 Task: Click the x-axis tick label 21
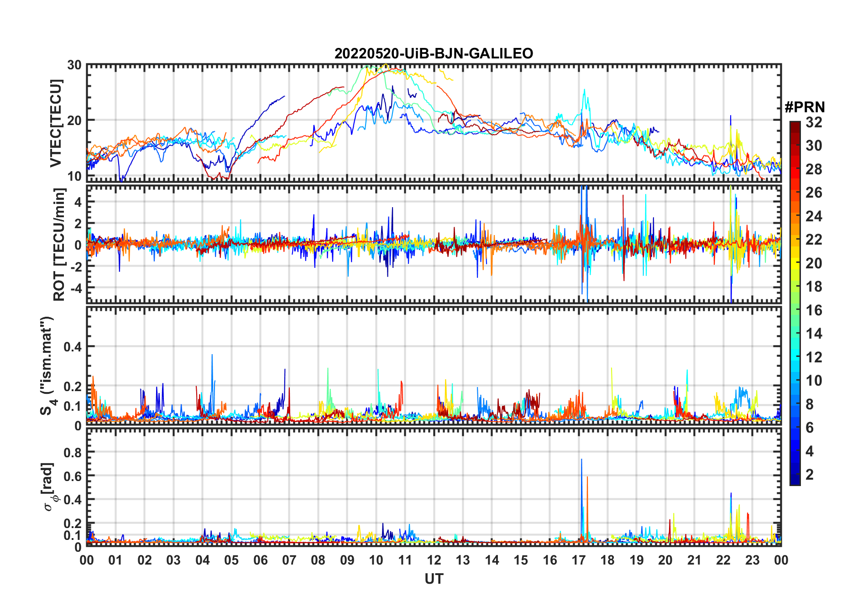(694, 560)
